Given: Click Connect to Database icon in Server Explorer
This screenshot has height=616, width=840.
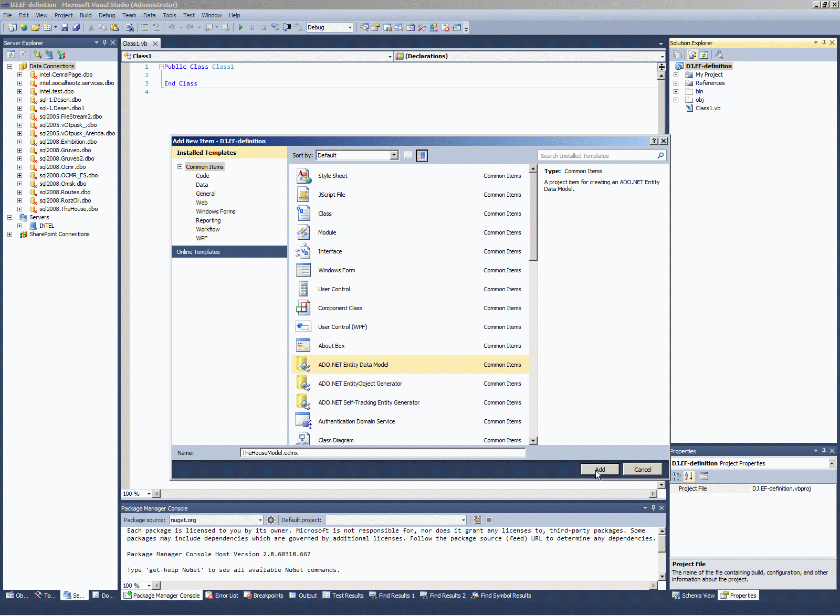Looking at the screenshot, I should (38, 55).
